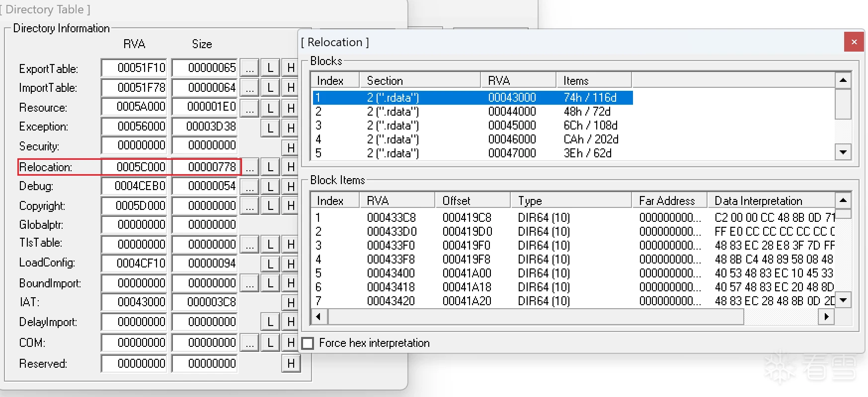Click the H button for Reserved row
Viewport: 868px width, 397px height.
(x=291, y=364)
